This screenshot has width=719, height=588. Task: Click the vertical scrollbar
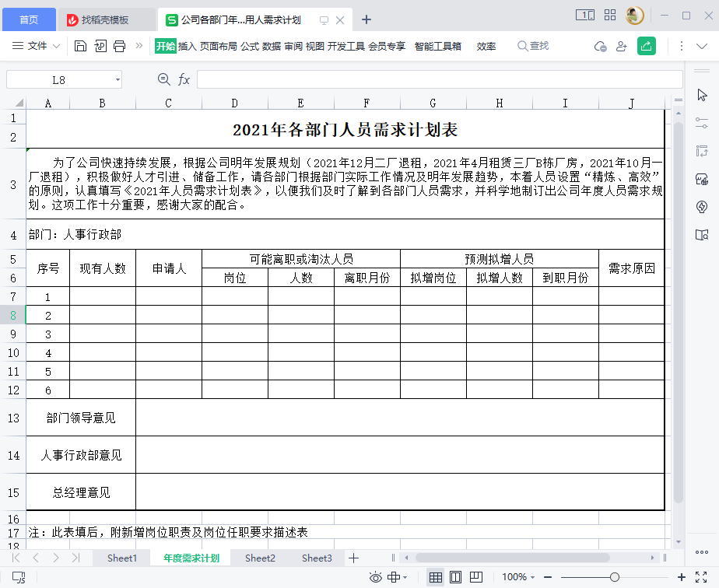679,312
